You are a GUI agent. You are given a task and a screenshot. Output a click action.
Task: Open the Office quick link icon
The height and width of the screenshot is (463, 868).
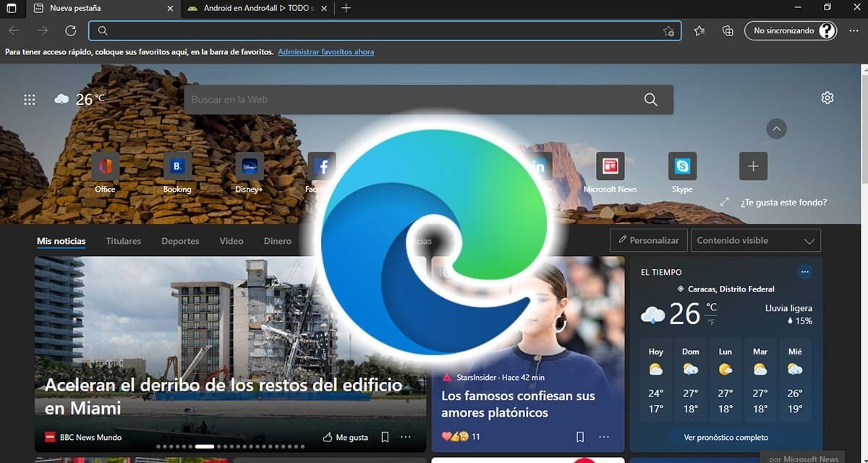pos(105,166)
